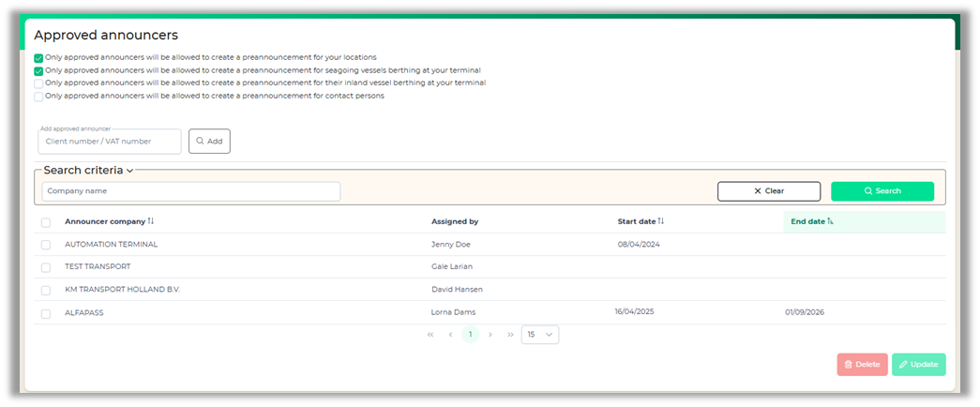
Task: Select page 1 in pagination
Action: pos(470,335)
